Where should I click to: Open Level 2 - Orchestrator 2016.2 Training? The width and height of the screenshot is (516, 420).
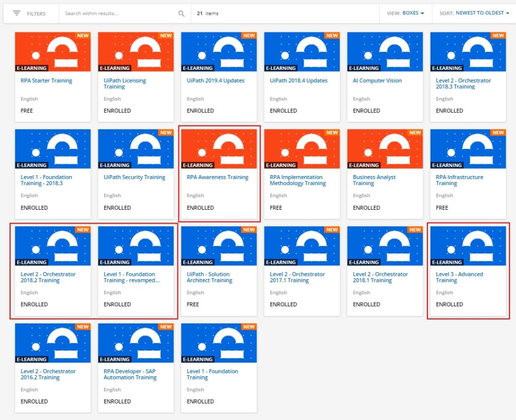click(x=48, y=374)
